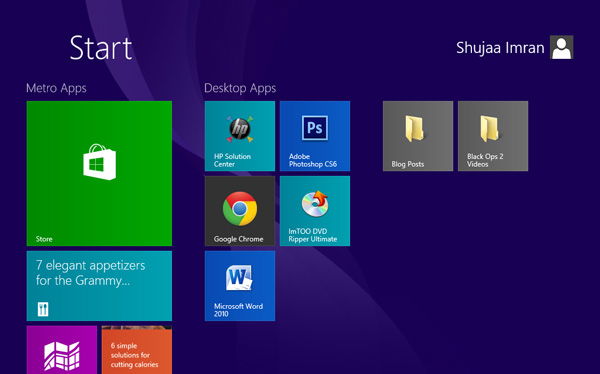Viewport: 600px width, 374px height.
Task: Click the Start title text
Action: pos(101,48)
